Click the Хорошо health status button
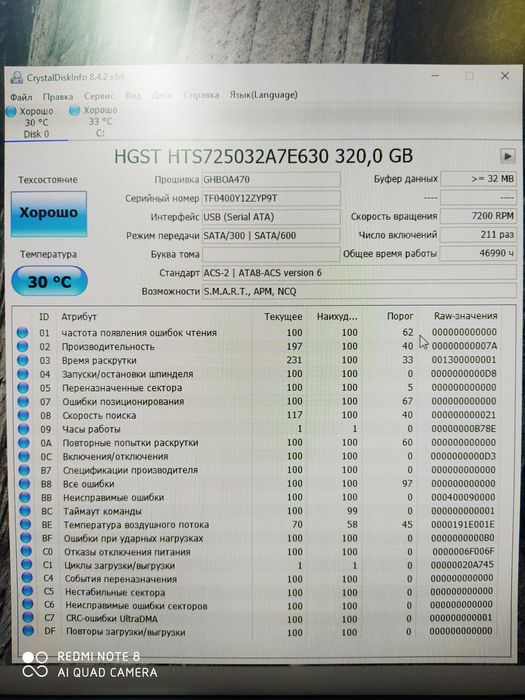525x700 pixels. click(x=49, y=213)
